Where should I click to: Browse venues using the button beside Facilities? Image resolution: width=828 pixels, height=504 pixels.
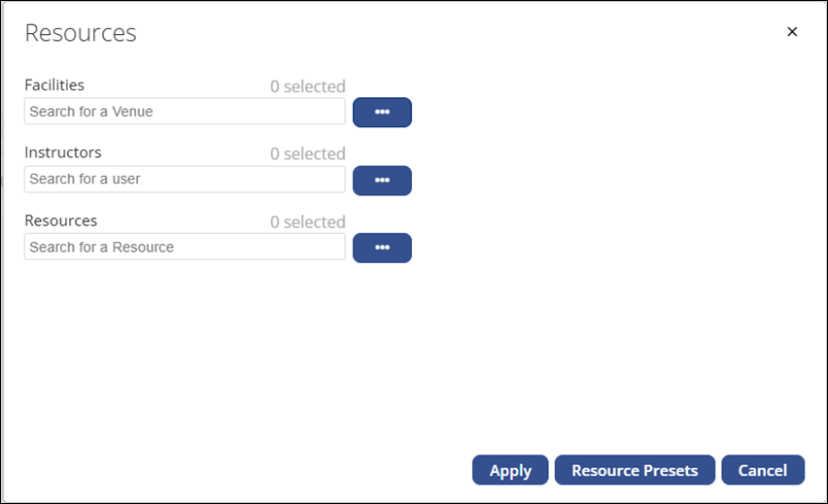click(x=382, y=113)
